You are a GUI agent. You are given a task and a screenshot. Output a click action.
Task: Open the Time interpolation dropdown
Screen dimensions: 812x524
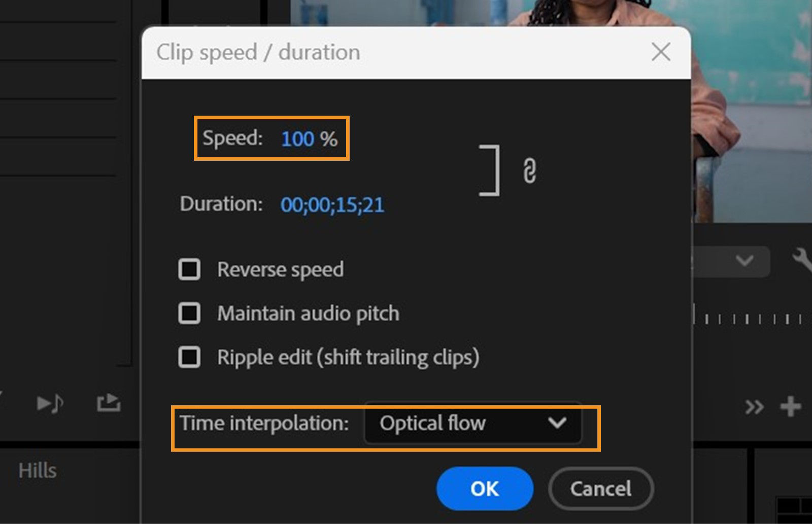[x=558, y=424]
